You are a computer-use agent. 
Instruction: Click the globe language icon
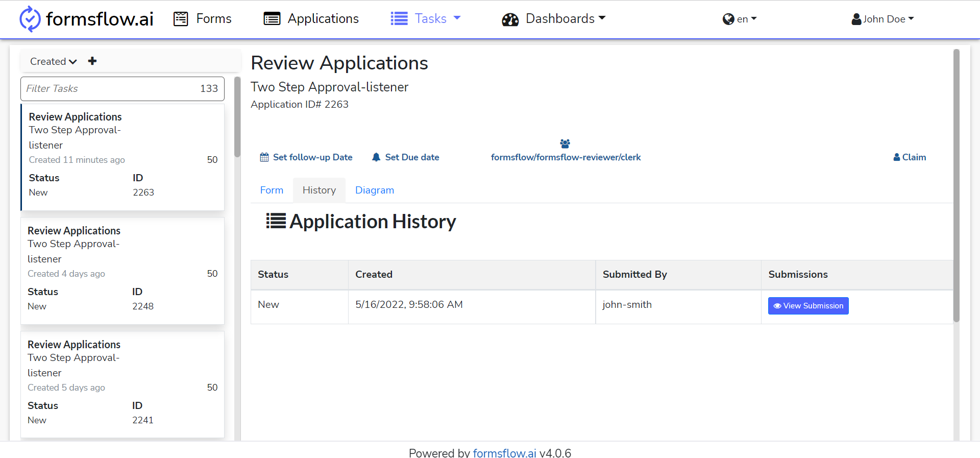[728, 19]
